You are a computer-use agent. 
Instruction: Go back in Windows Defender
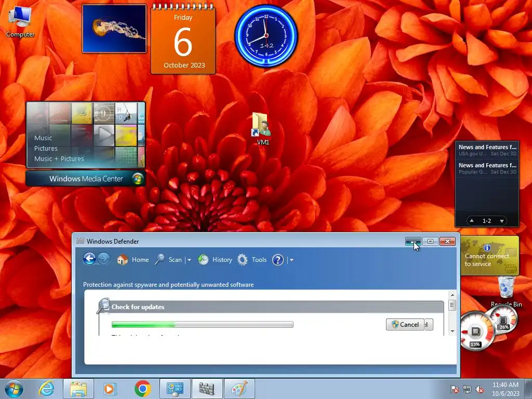(x=89, y=259)
